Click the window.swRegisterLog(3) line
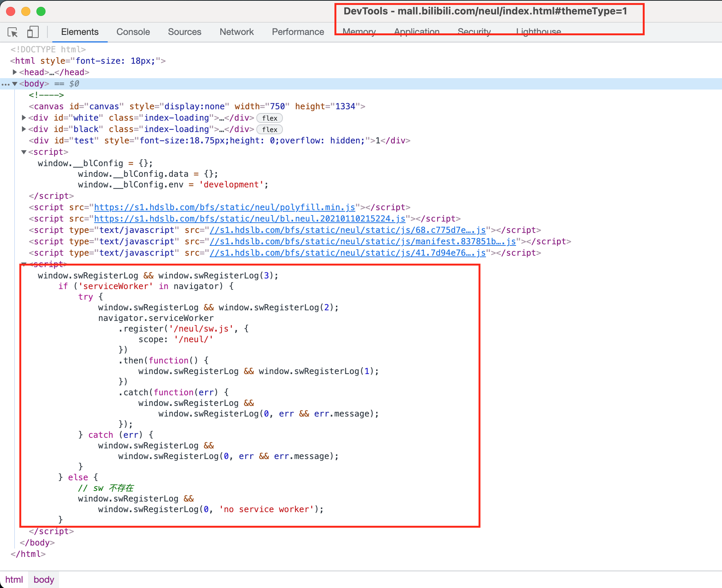The height and width of the screenshot is (588, 722). point(158,276)
